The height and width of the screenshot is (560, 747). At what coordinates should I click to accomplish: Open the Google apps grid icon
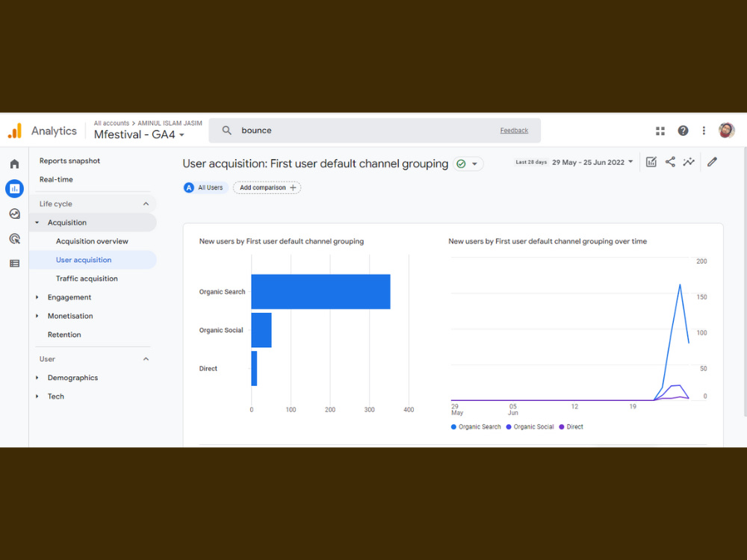point(660,131)
